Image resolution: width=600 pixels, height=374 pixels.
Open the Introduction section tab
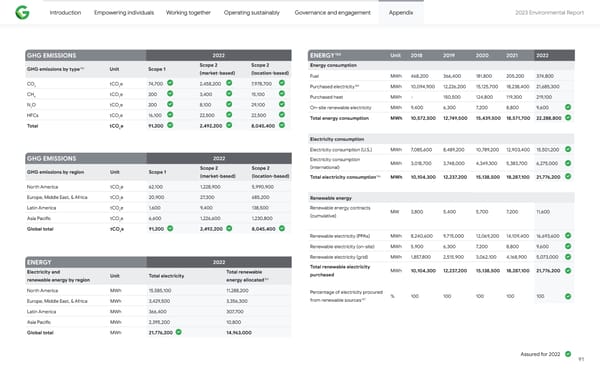[65, 13]
